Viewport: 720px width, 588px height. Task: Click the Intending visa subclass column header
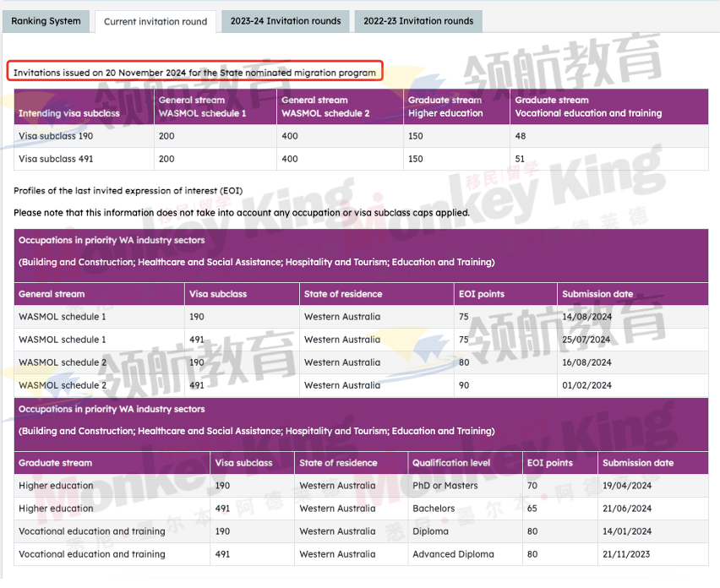[69, 113]
